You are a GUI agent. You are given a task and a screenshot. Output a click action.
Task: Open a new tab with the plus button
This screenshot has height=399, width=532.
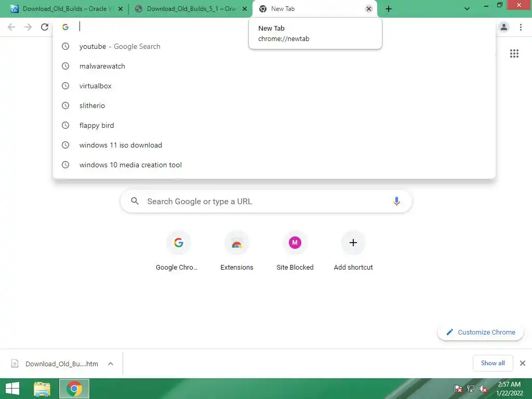coord(389,9)
